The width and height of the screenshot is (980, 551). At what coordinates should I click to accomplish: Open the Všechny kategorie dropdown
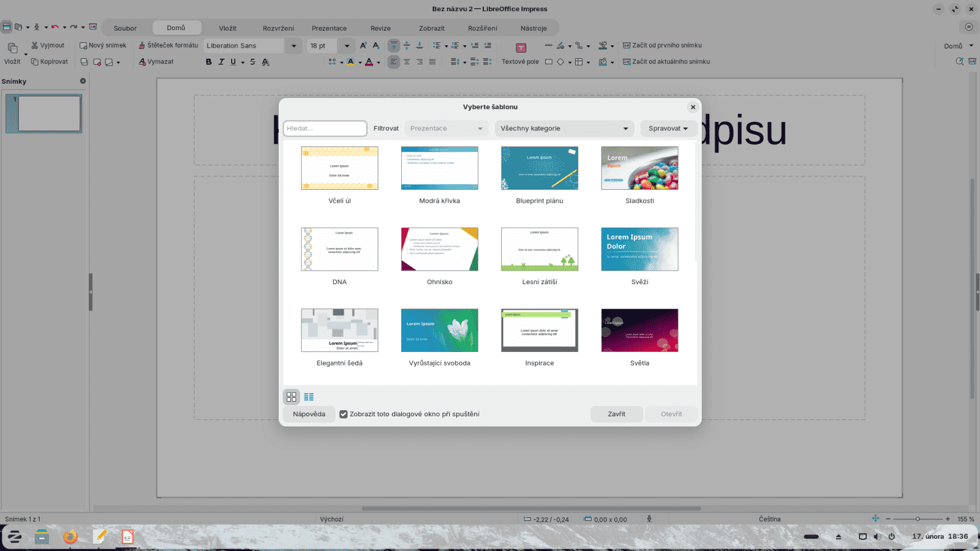[x=564, y=129]
